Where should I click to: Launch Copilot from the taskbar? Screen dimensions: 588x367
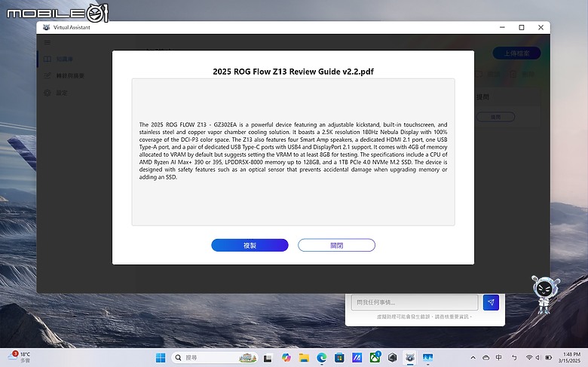coord(286,358)
